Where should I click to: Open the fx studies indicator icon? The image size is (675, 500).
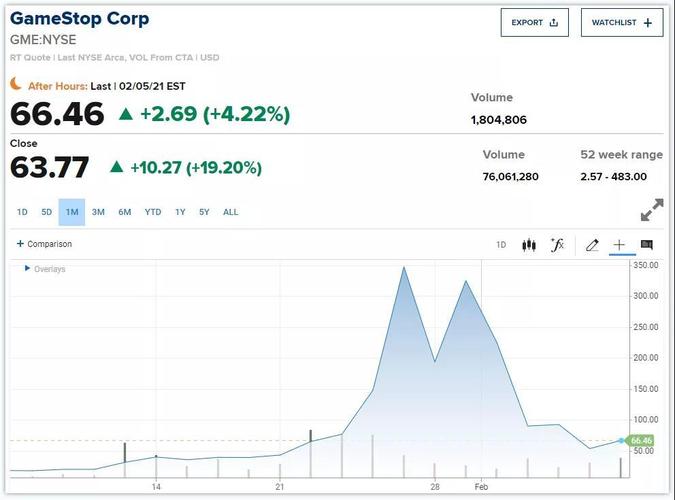557,245
